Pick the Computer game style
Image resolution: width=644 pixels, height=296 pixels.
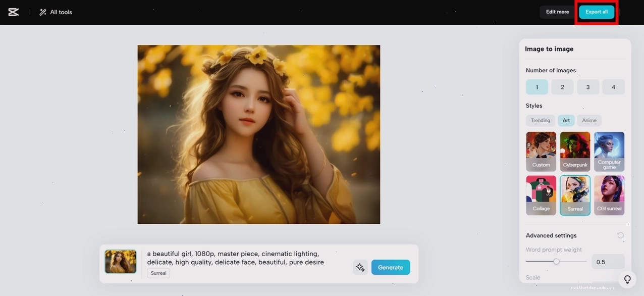[x=609, y=152]
